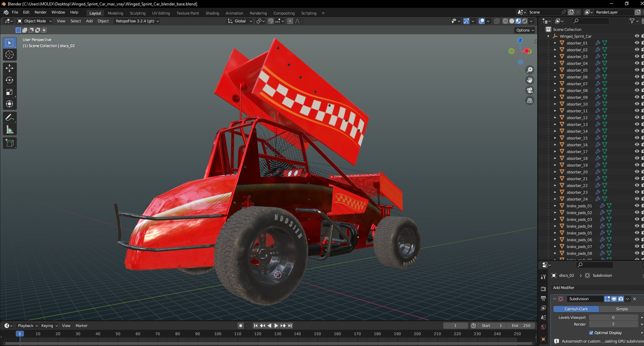Screen dimensions: 644x346
Task: Select the Simple subdivision type
Action: (x=621, y=309)
